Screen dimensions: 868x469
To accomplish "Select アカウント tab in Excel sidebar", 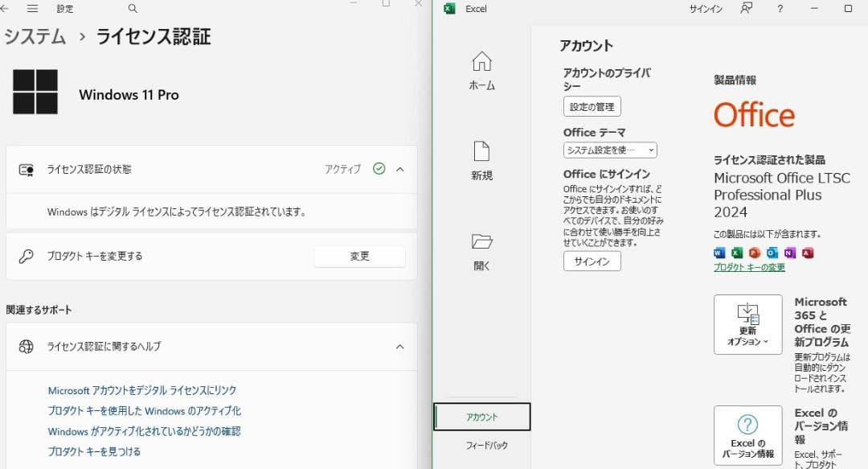I will pos(481,417).
